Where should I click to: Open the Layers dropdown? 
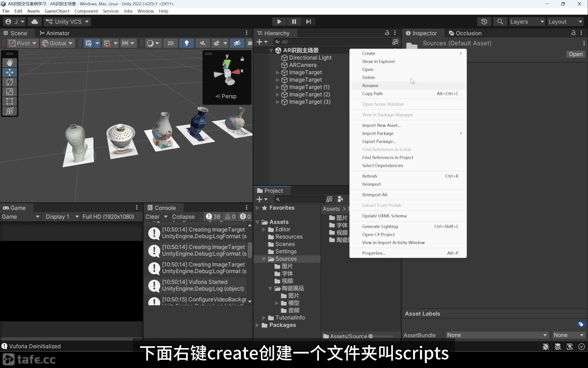(x=527, y=22)
